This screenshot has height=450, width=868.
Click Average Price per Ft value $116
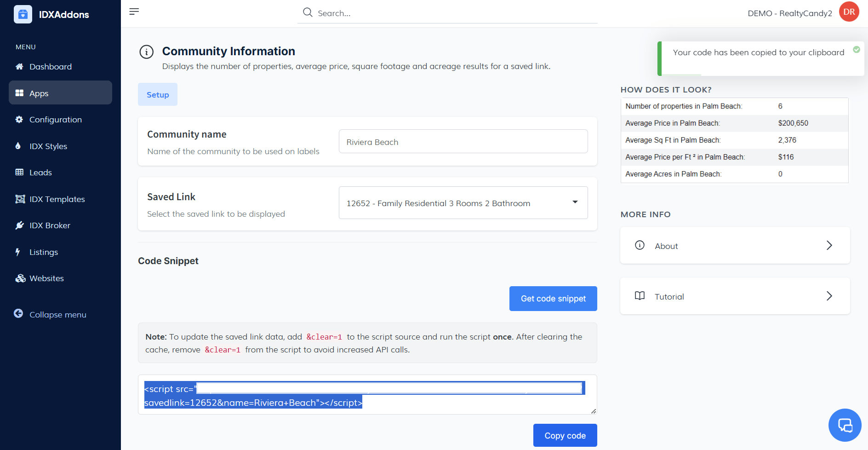pyautogui.click(x=786, y=157)
